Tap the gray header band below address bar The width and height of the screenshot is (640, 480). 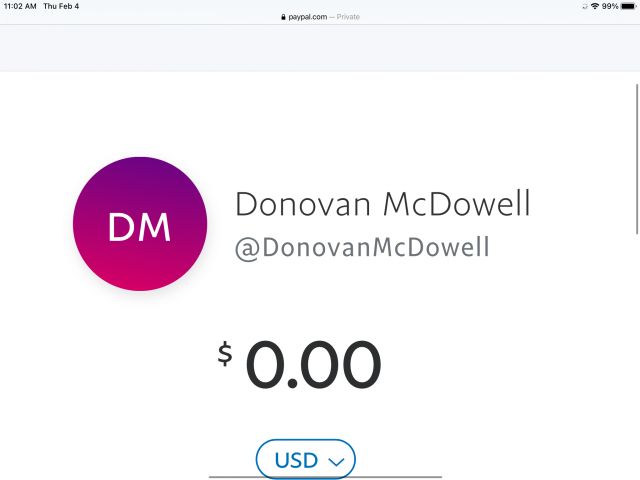tap(320, 48)
